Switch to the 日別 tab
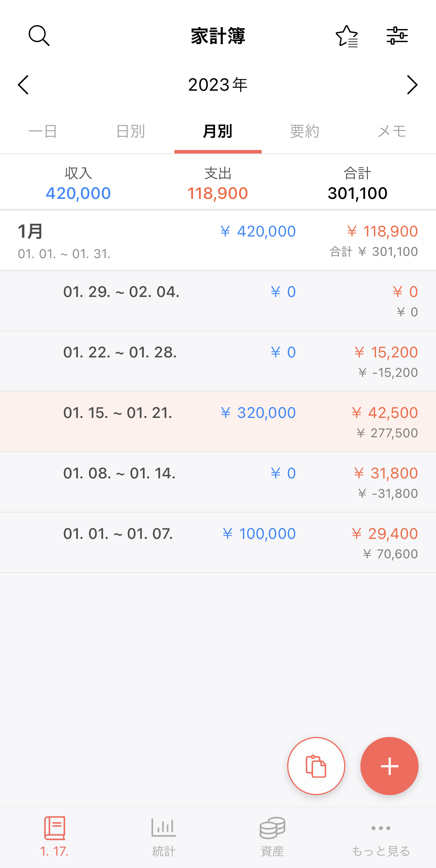436x868 pixels. [x=131, y=131]
